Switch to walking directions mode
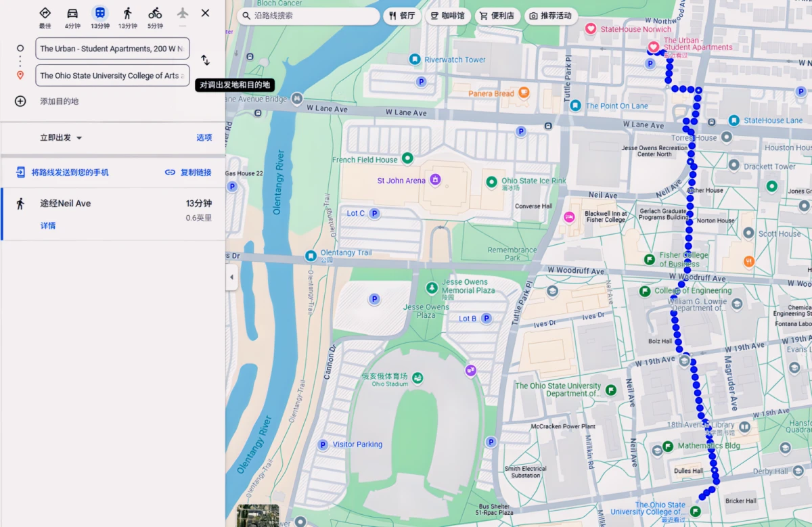The height and width of the screenshot is (527, 812). pos(127,17)
